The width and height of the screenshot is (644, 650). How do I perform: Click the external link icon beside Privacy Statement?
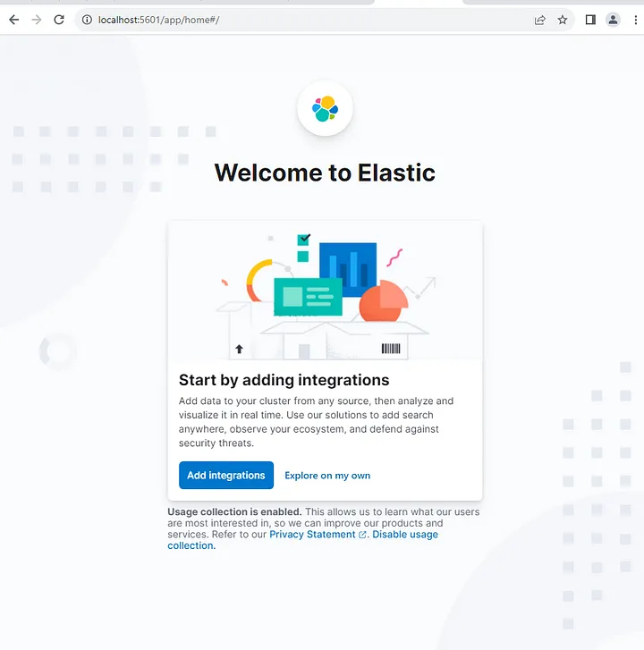pyautogui.click(x=362, y=535)
